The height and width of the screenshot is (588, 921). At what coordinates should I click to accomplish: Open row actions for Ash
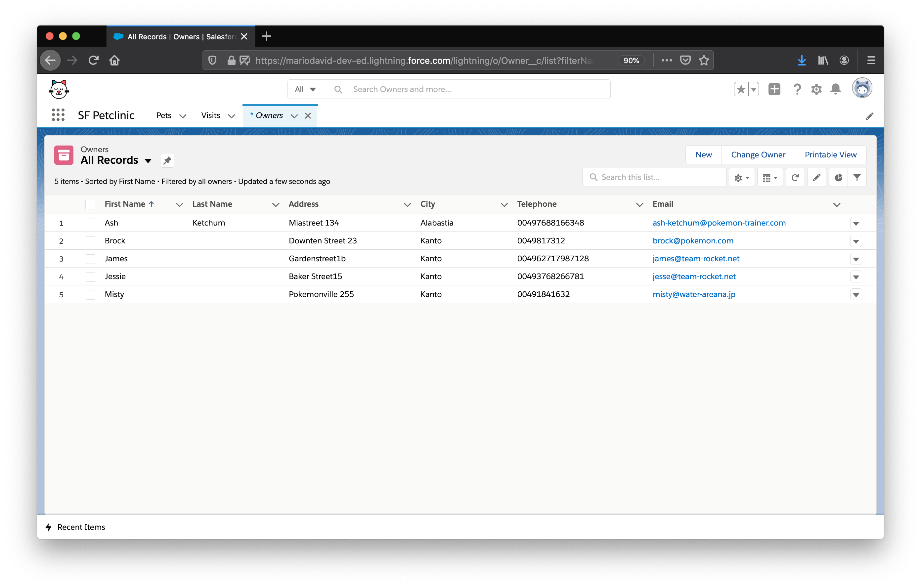pyautogui.click(x=855, y=223)
